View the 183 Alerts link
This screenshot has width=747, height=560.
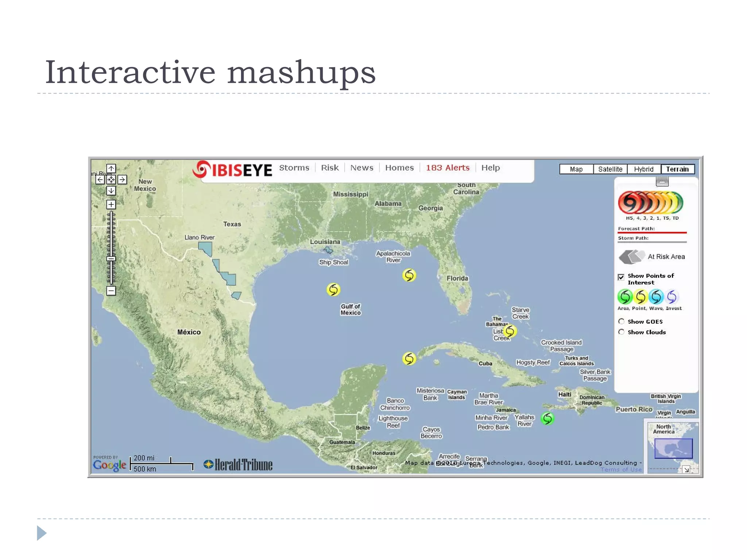pyautogui.click(x=448, y=168)
